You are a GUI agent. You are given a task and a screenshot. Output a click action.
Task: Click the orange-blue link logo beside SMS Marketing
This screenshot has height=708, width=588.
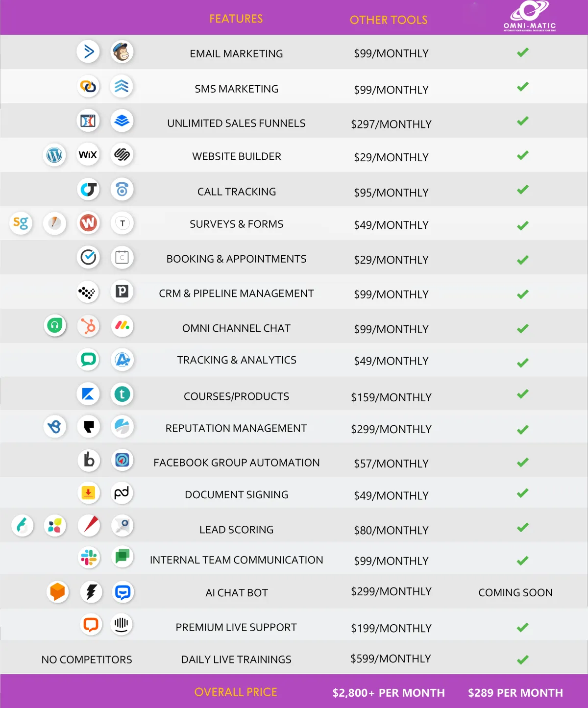coord(88,86)
